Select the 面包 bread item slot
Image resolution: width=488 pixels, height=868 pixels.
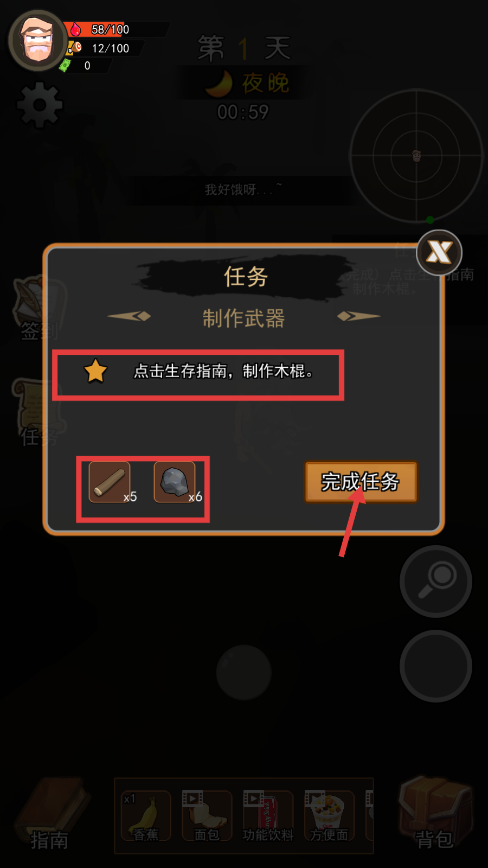tap(207, 816)
